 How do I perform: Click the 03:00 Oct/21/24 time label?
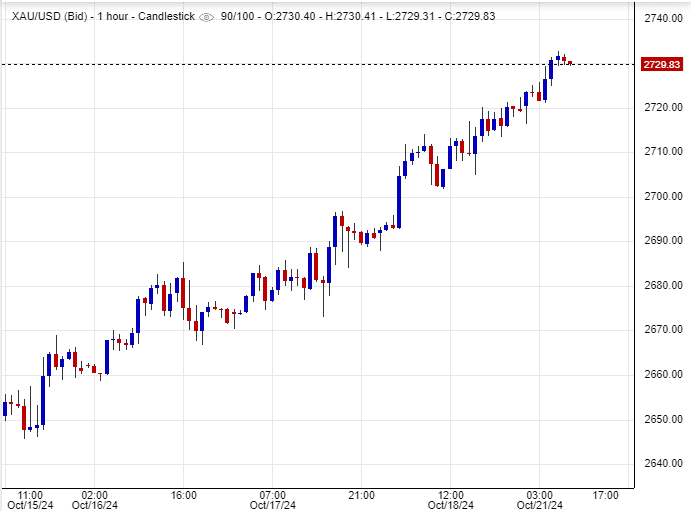pyautogui.click(x=540, y=500)
